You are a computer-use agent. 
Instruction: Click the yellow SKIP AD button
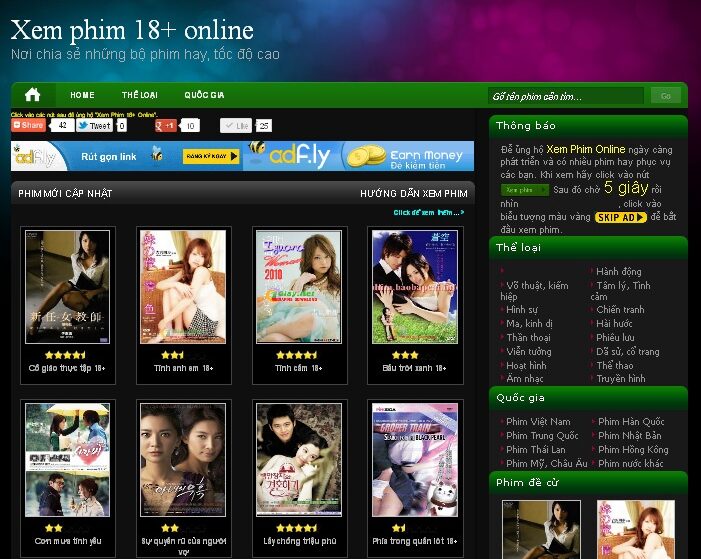[x=621, y=217]
